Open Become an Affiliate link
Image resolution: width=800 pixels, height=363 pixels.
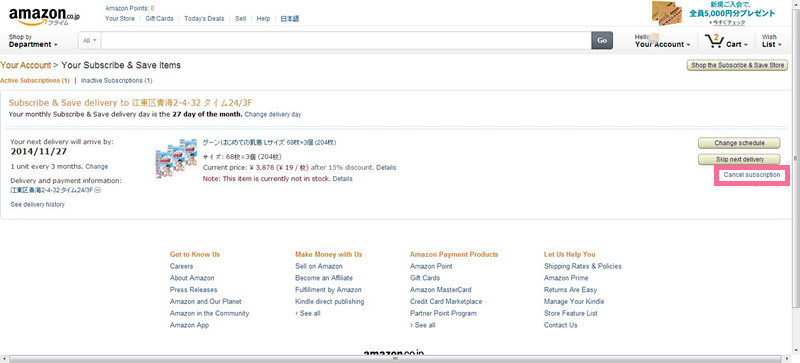[324, 278]
